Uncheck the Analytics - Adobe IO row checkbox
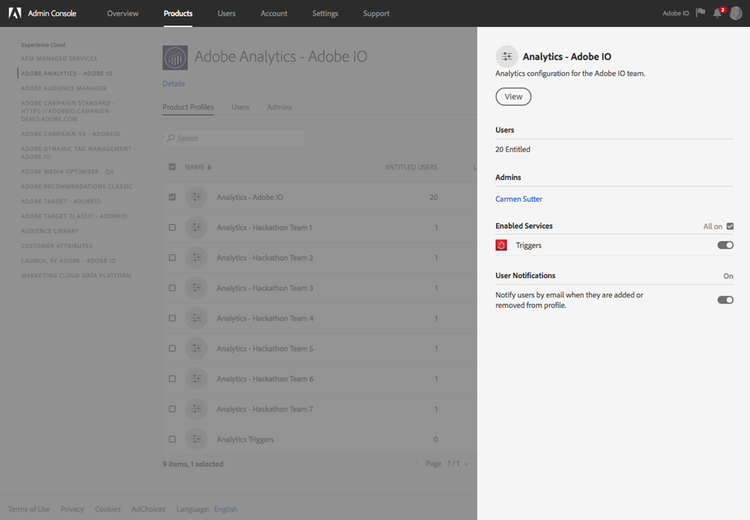This screenshot has height=520, width=750. click(x=172, y=197)
